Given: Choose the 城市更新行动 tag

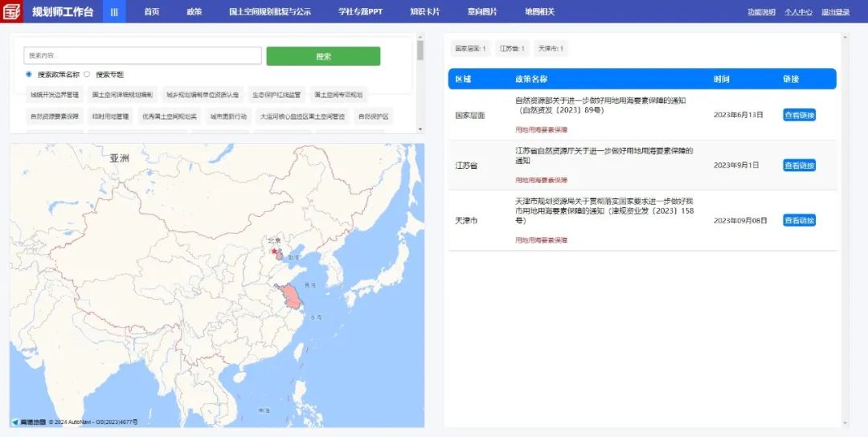Looking at the screenshot, I should coord(228,116).
